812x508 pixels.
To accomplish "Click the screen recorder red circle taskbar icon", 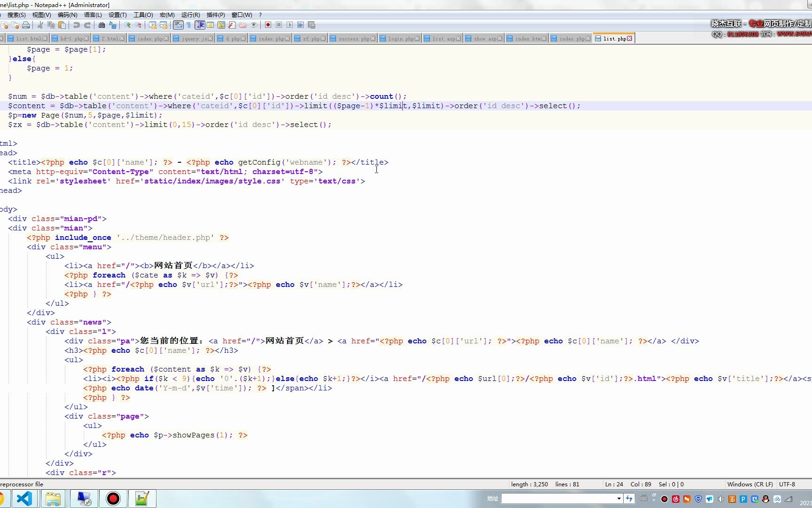I will tap(113, 499).
